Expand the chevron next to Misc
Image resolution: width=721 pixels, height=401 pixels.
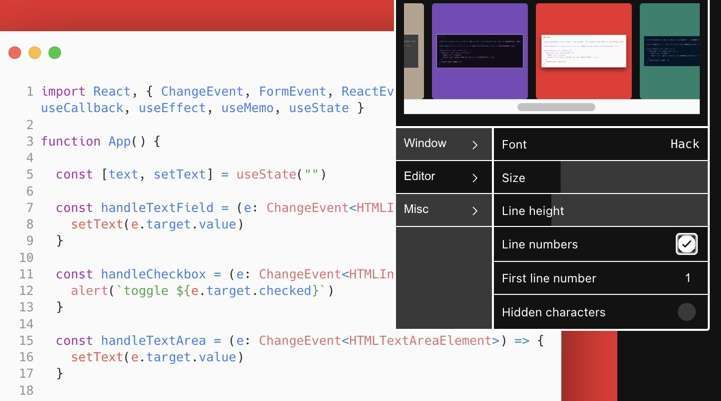coord(475,210)
